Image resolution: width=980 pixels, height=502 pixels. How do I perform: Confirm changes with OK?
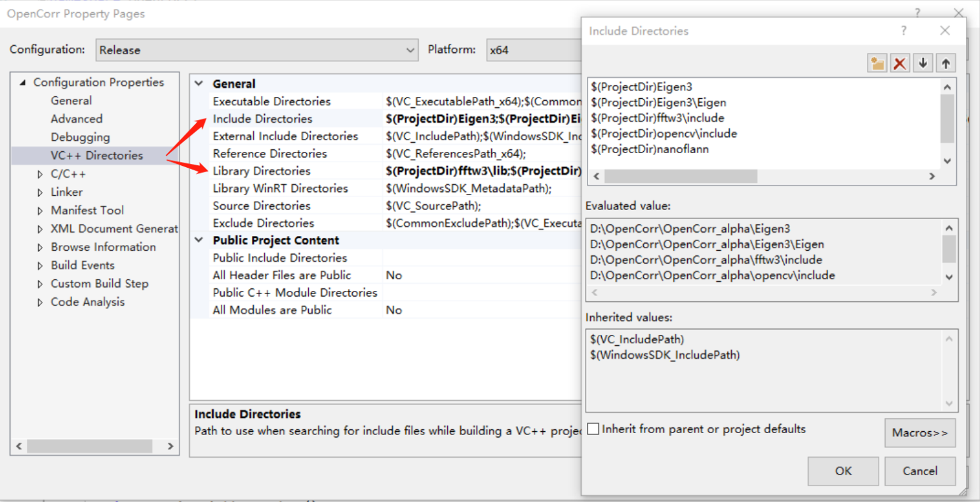coord(843,471)
